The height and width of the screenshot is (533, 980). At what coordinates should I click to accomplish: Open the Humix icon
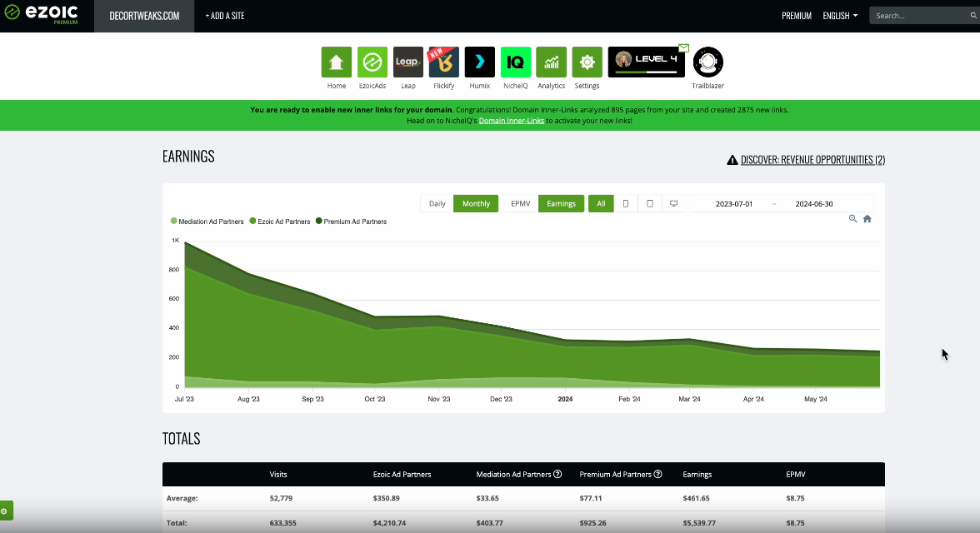click(479, 62)
